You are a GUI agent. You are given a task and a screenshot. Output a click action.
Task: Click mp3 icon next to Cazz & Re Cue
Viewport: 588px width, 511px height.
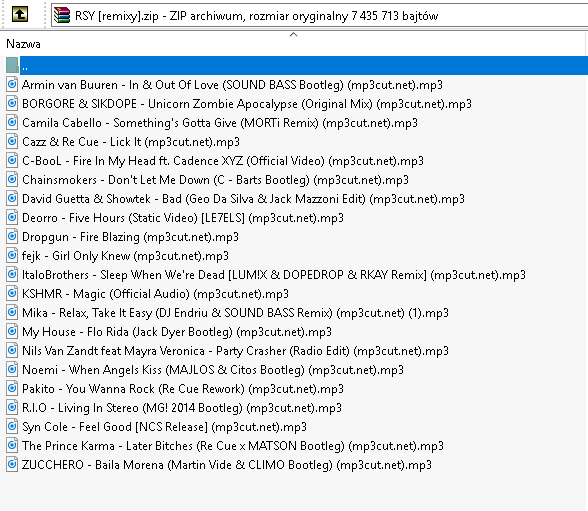[x=12, y=141]
